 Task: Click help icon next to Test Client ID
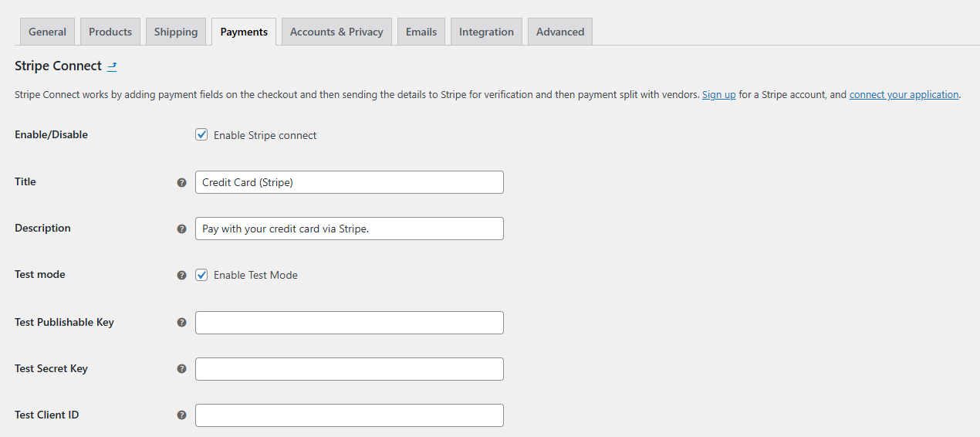pos(182,415)
